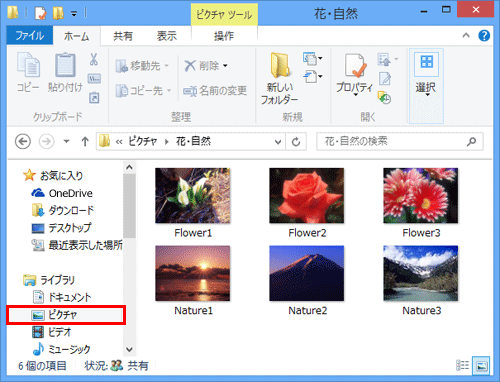Open New item dropdown in New group
Viewport: 500px width, 382px height.
coord(313,59)
